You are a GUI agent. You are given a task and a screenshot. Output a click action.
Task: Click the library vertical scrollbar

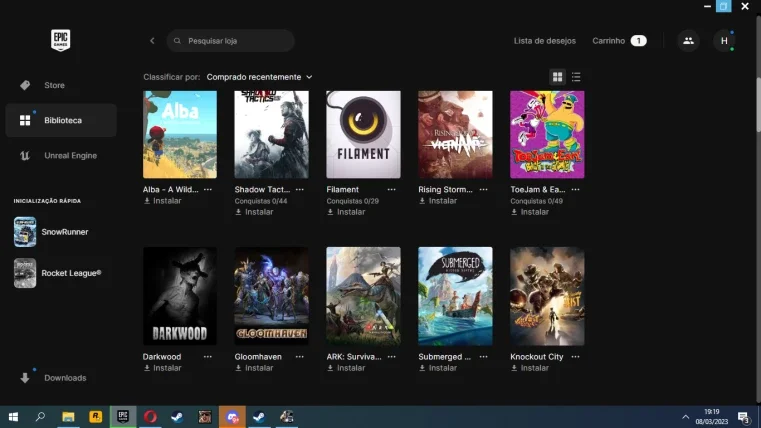coord(758,104)
